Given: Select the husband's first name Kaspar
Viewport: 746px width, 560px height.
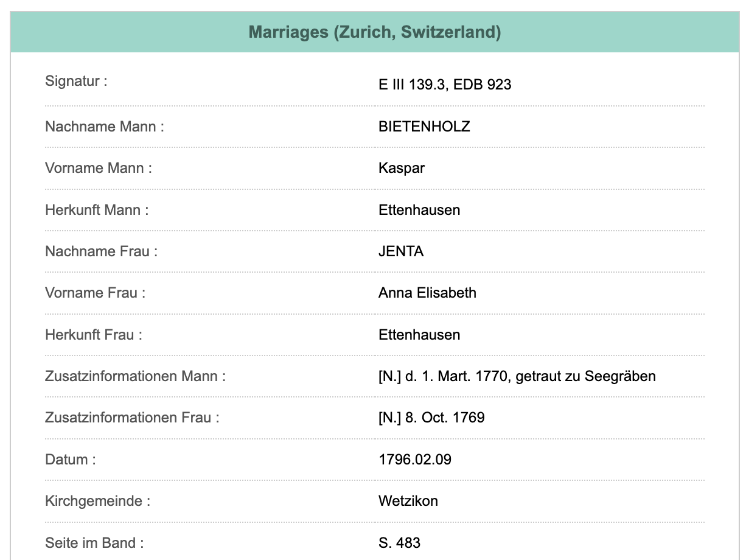Looking at the screenshot, I should tap(401, 168).
